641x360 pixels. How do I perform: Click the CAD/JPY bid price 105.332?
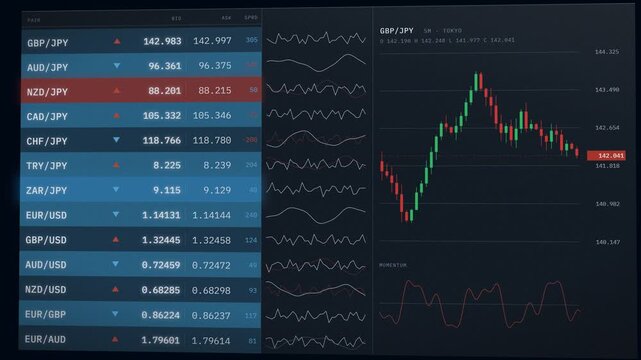point(162,116)
